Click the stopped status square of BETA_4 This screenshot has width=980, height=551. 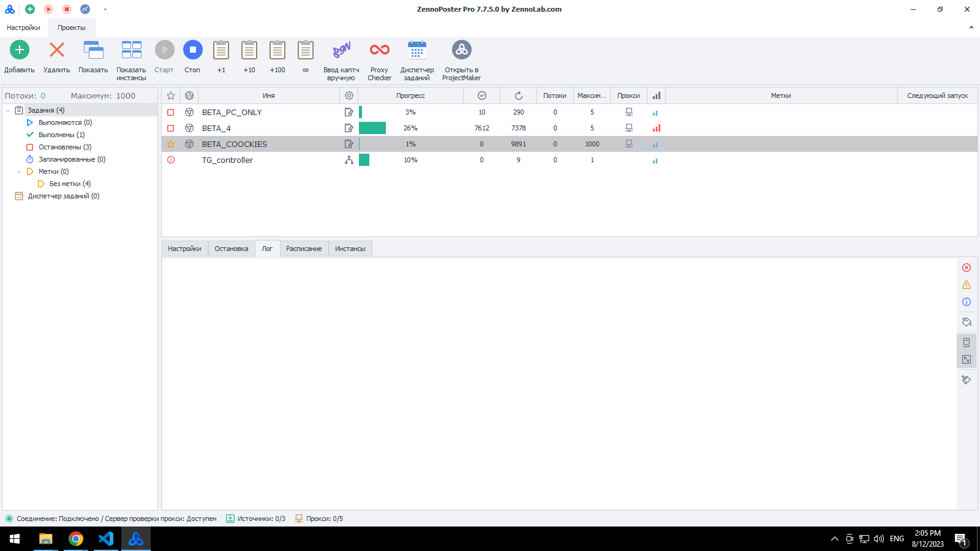point(171,129)
